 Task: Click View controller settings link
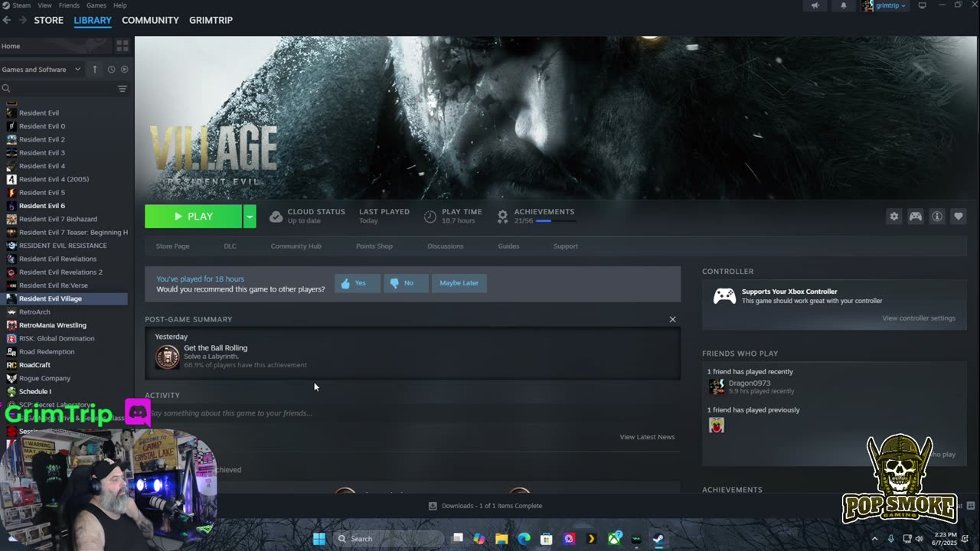(918, 318)
